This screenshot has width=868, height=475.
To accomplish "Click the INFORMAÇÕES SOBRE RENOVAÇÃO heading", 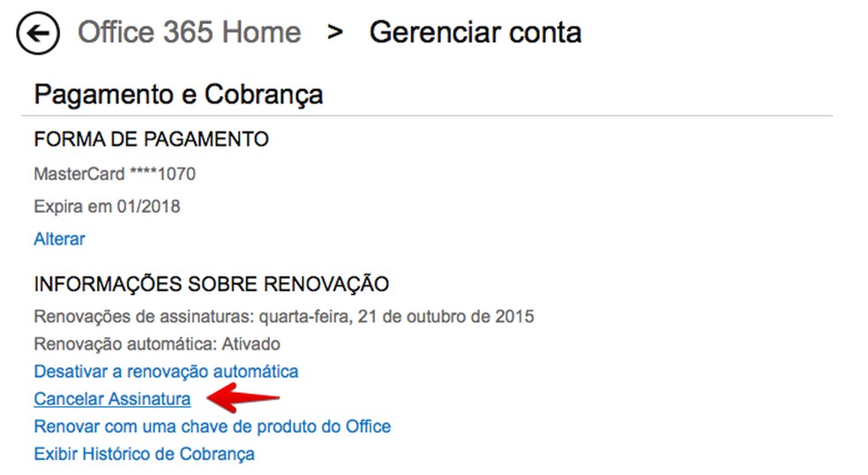I will pos(211,284).
